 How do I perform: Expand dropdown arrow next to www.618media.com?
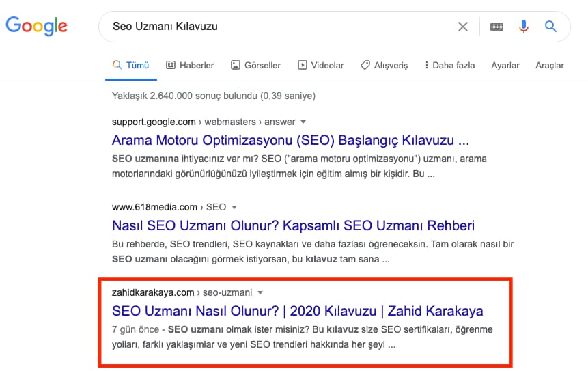pyautogui.click(x=234, y=207)
